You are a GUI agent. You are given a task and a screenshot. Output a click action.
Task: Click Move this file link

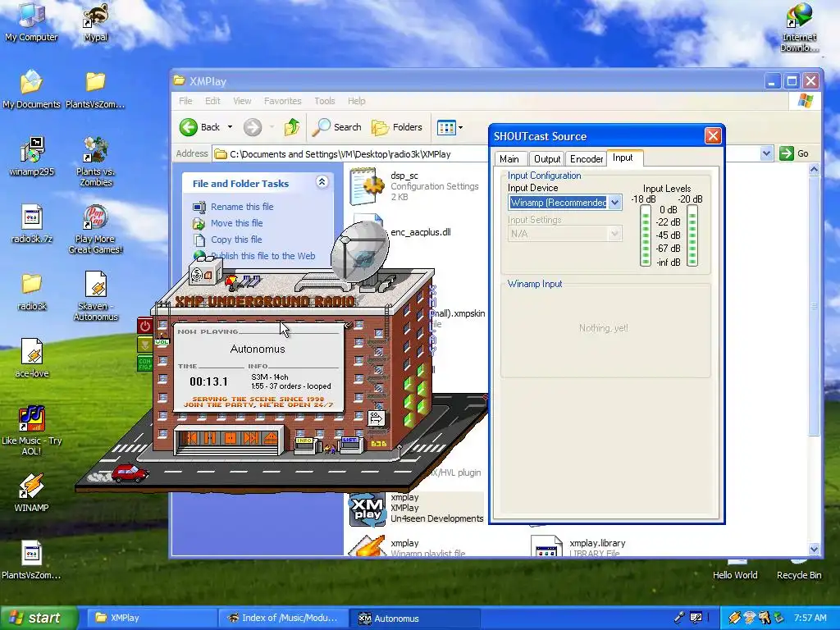(237, 223)
